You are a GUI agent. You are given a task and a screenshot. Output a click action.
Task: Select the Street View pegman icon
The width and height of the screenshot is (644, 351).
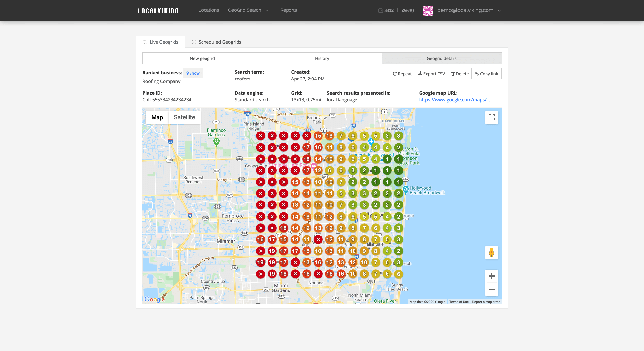click(x=491, y=253)
